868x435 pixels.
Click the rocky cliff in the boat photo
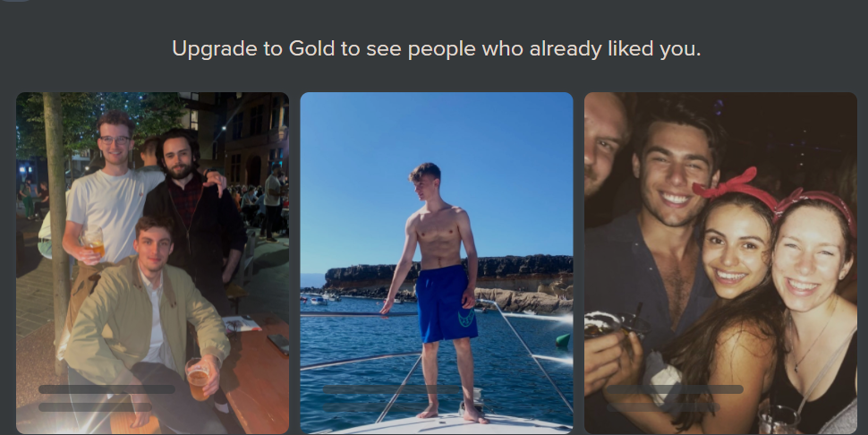tap(449, 271)
